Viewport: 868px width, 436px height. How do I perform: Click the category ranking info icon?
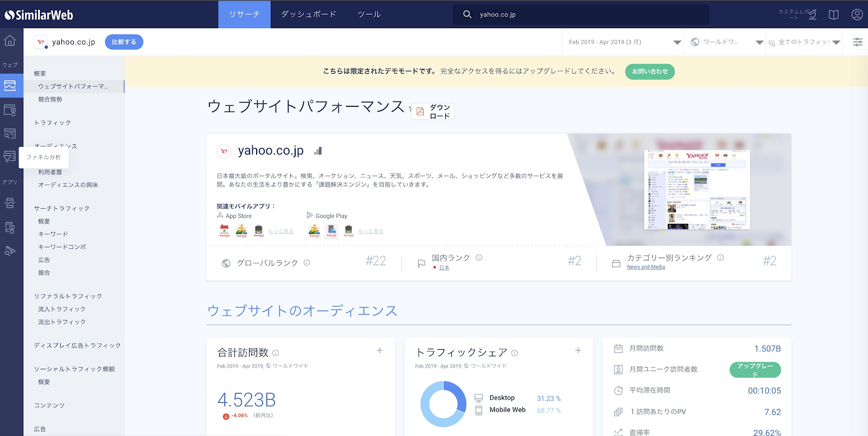tap(720, 258)
